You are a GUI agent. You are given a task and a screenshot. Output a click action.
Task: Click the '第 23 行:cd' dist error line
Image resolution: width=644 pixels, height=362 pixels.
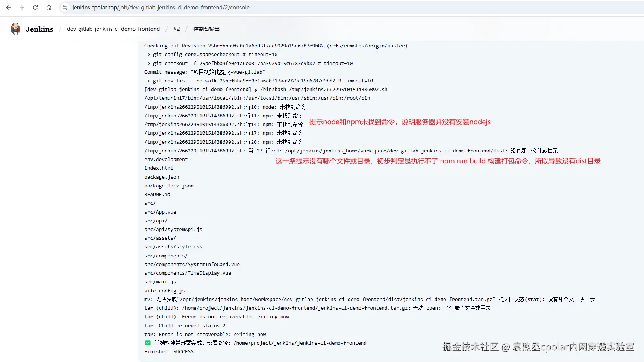point(351,151)
